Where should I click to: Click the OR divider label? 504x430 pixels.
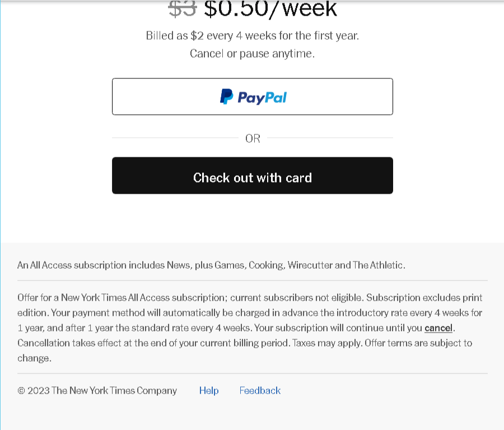point(253,138)
